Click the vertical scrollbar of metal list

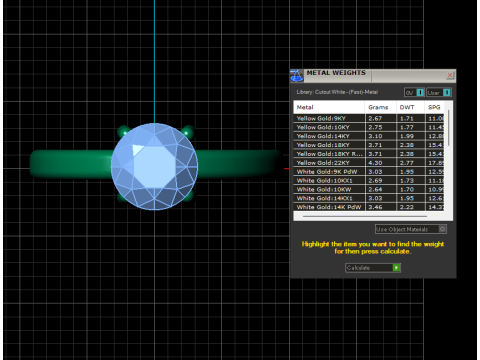tap(449, 128)
